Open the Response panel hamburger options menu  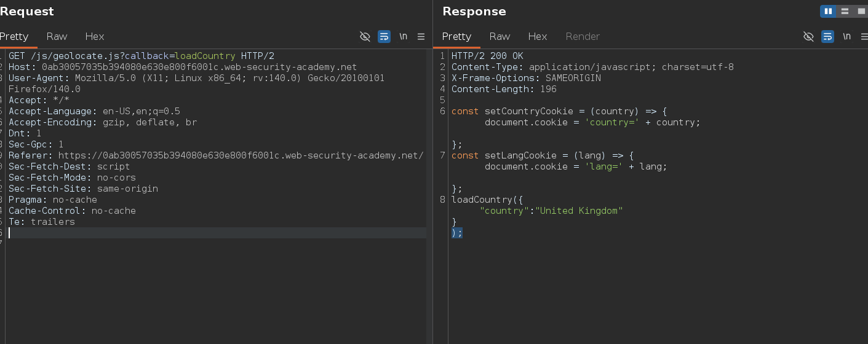click(864, 36)
